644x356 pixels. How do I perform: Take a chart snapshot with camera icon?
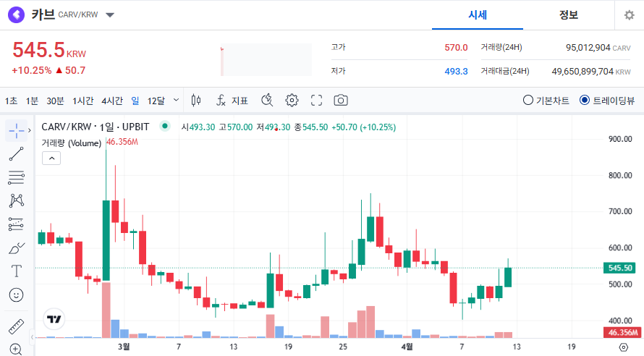[341, 100]
